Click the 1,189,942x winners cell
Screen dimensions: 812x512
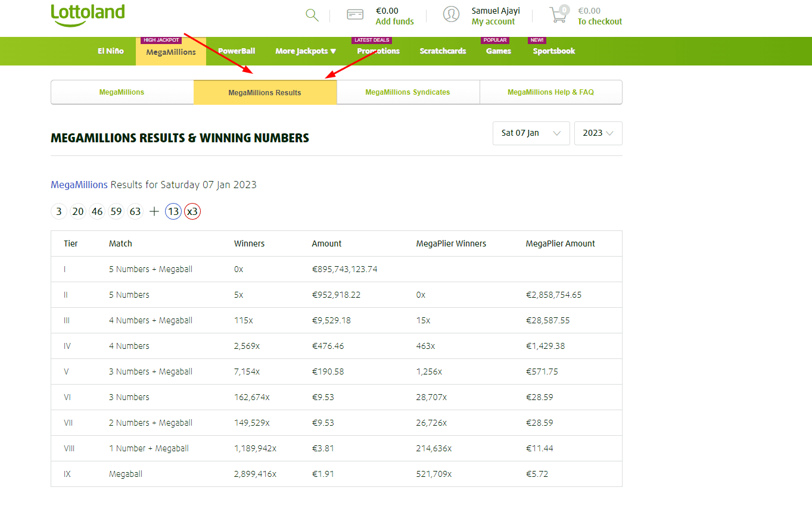pos(256,448)
